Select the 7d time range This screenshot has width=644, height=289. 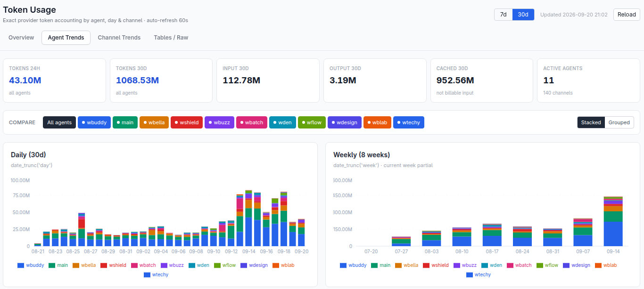(503, 15)
